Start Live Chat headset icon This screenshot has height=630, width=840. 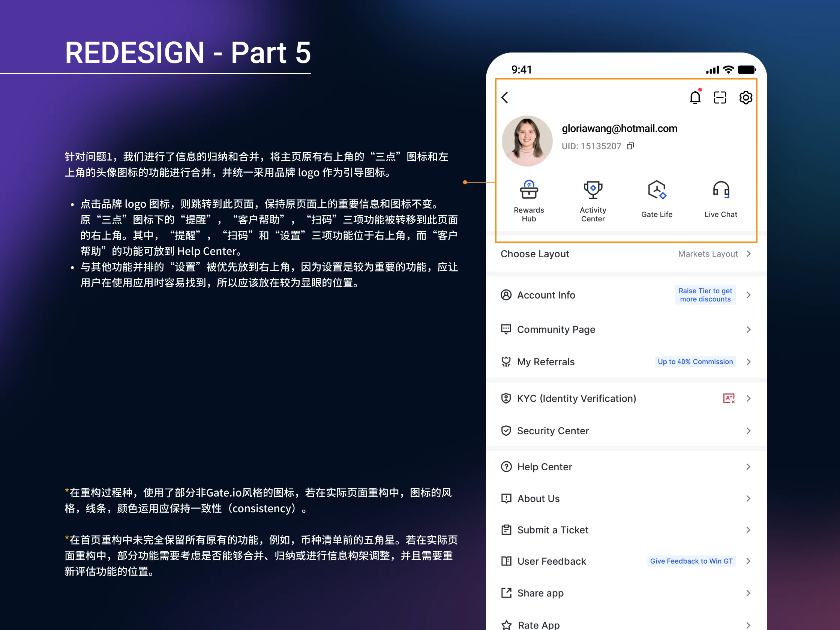pyautogui.click(x=721, y=189)
